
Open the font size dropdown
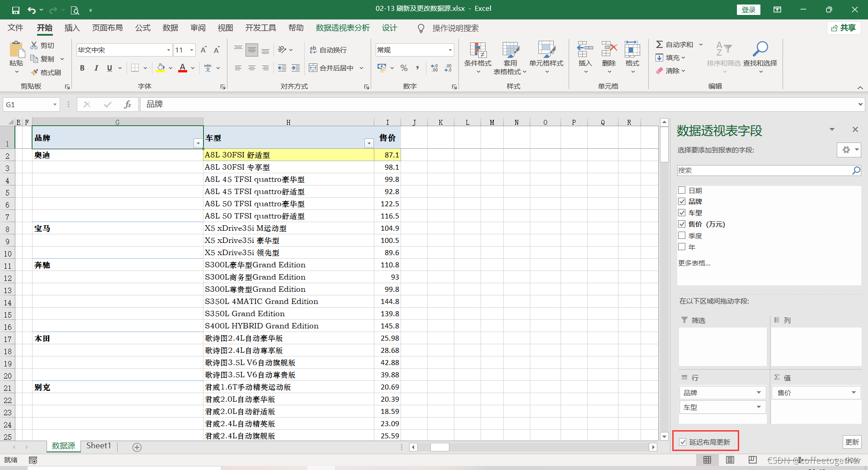(192, 50)
